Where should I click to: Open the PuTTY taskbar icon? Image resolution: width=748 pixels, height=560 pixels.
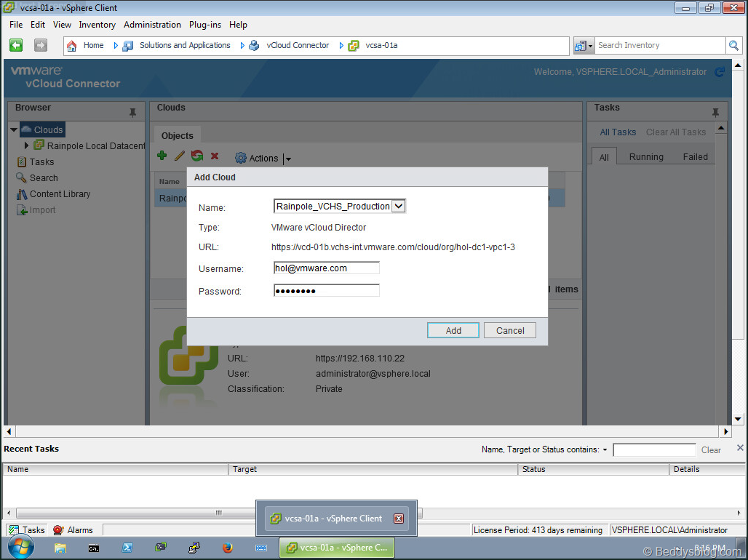(x=194, y=548)
